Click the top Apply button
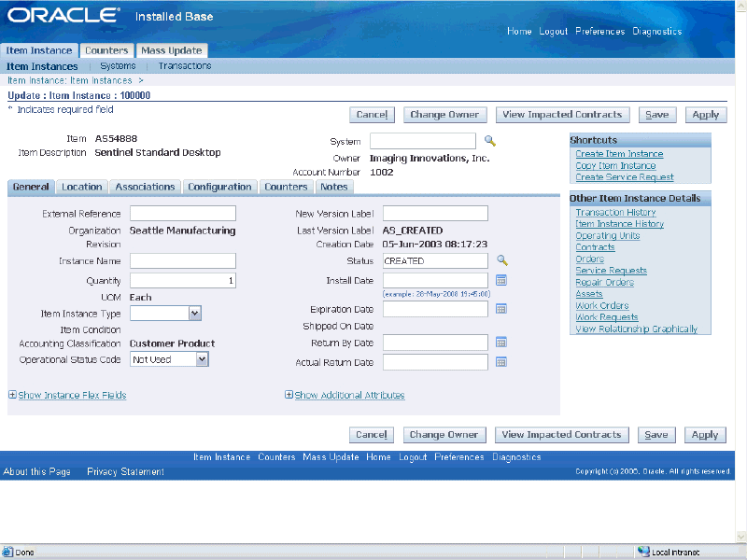The image size is (747, 560). (706, 115)
